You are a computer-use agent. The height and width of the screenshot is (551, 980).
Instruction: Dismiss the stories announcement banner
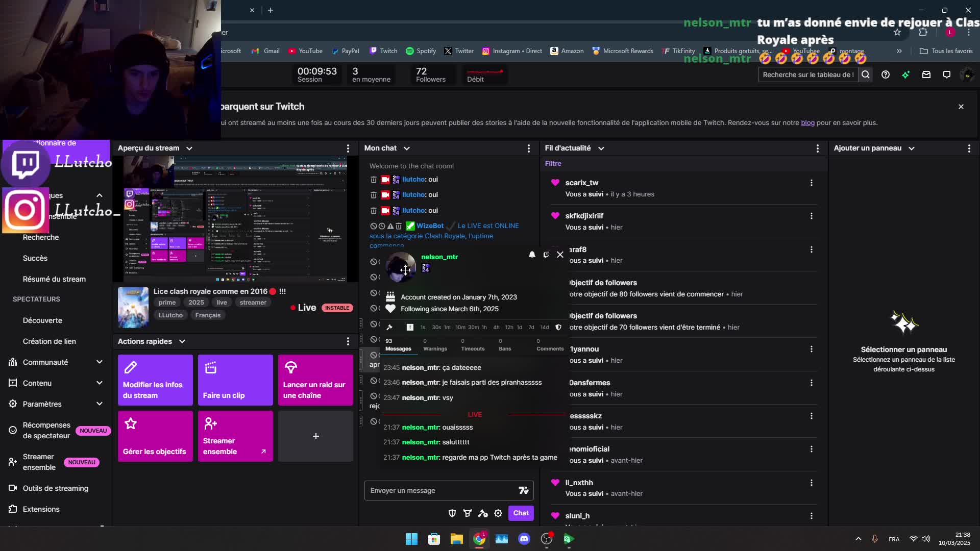pos(961,107)
